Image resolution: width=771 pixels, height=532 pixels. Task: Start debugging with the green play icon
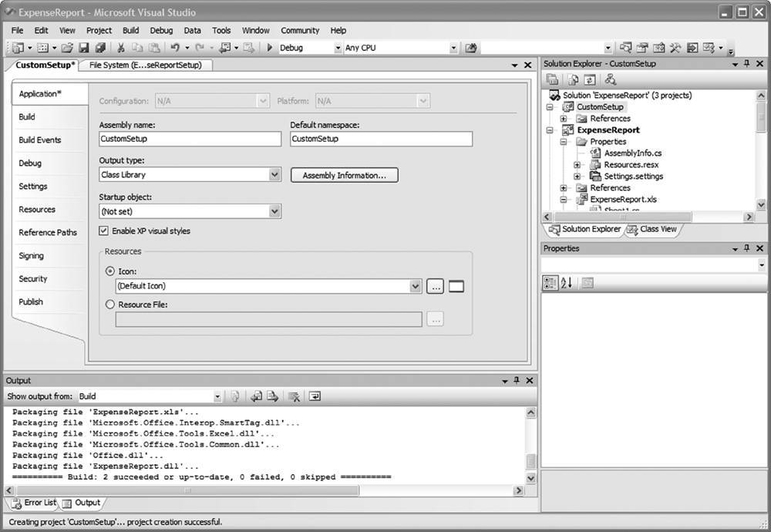click(270, 48)
